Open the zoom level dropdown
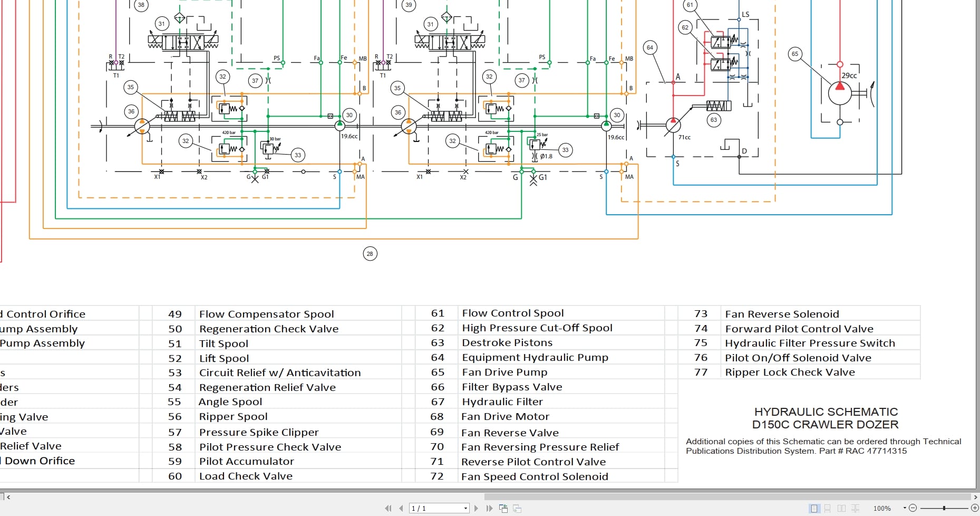Screen dimensions: 980x516 tap(905, 508)
